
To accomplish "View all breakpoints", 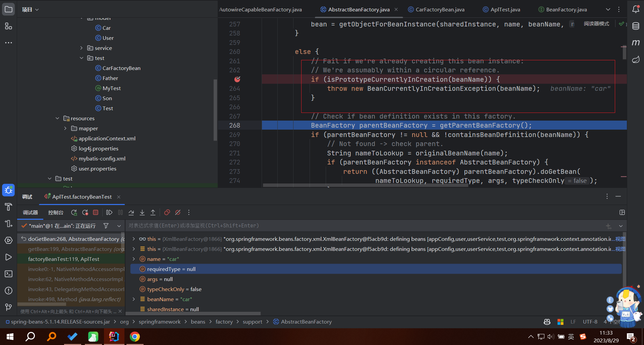I will (x=167, y=212).
